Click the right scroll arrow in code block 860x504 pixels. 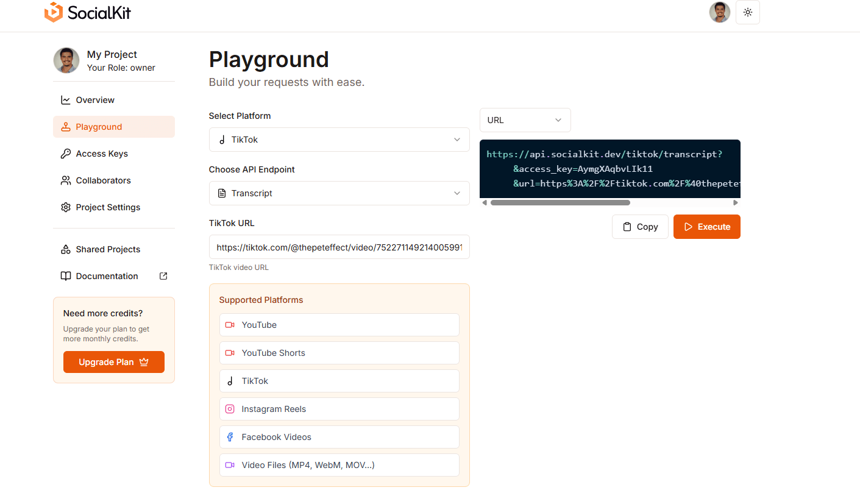(736, 203)
